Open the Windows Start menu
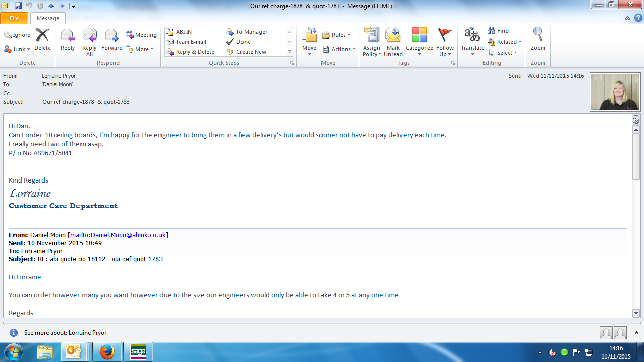 tap(14, 351)
